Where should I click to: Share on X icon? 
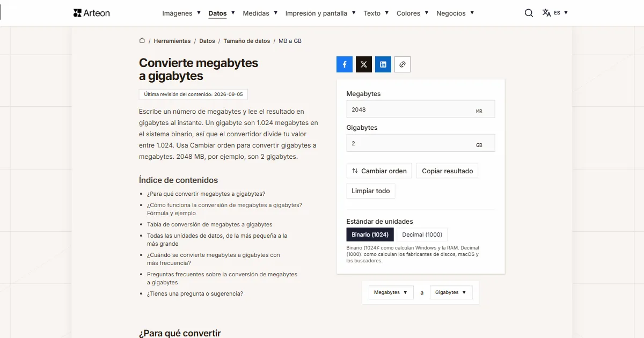pos(364,64)
